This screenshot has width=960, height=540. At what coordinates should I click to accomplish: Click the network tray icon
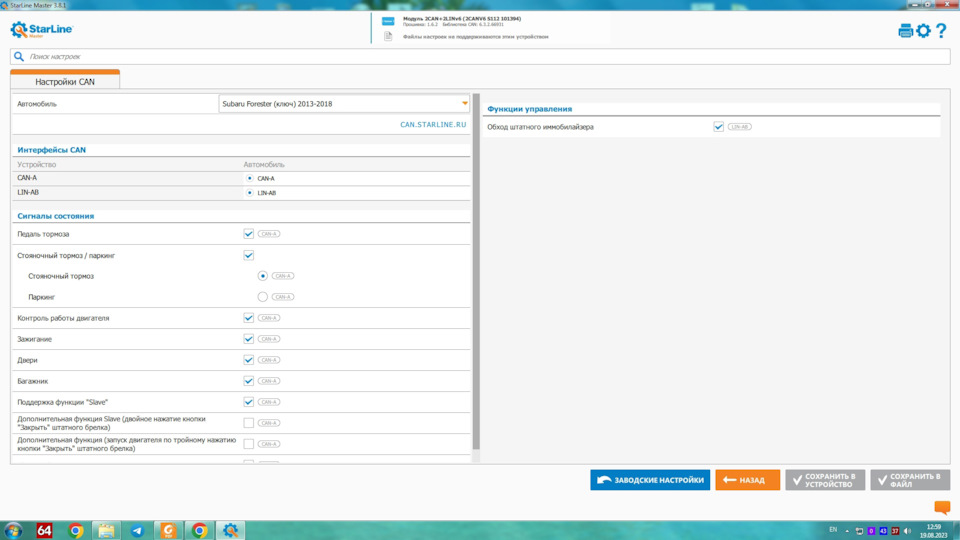(x=859, y=531)
